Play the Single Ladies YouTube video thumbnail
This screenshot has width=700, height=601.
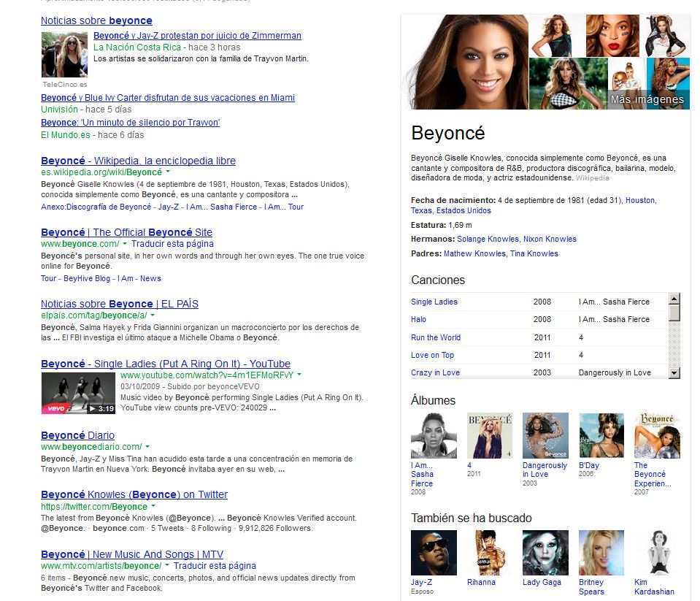point(78,394)
